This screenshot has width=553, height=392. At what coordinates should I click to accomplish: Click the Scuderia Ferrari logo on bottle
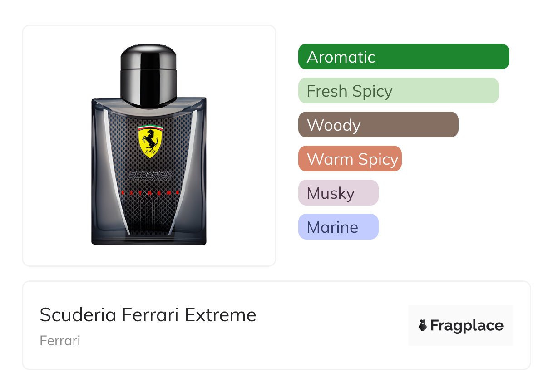(x=150, y=176)
